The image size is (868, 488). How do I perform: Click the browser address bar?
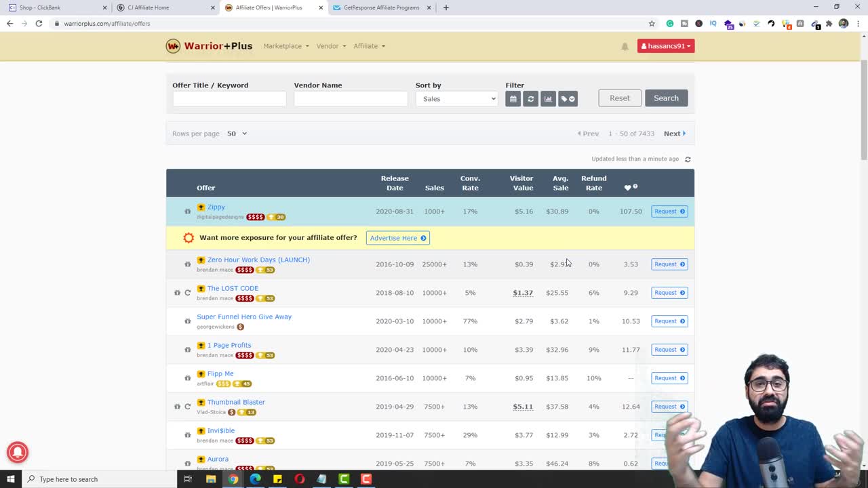(x=353, y=24)
